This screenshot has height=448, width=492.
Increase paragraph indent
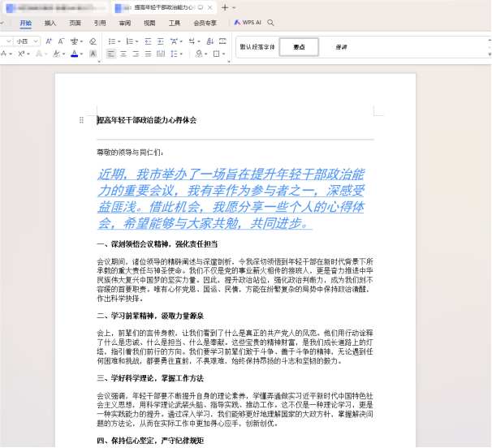(160, 41)
